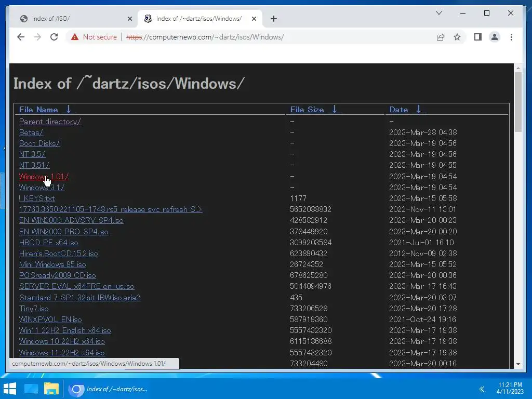Click the browser taskbar button

[109, 389]
